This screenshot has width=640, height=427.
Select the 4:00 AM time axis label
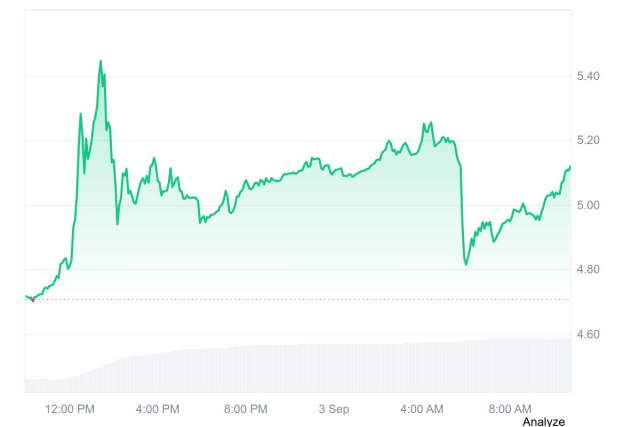422,408
